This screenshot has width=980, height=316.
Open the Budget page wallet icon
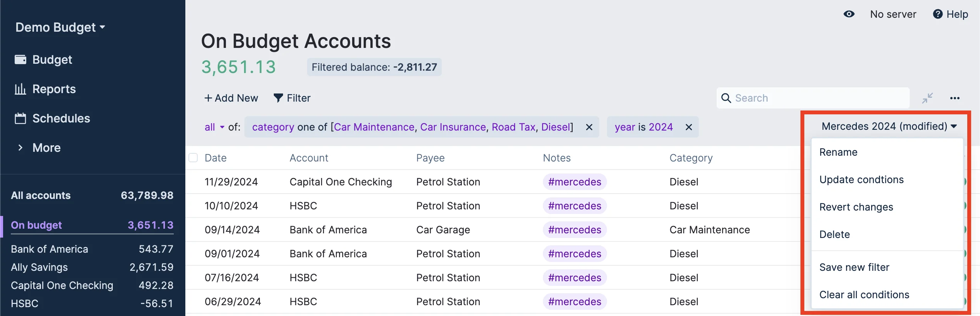coord(20,59)
